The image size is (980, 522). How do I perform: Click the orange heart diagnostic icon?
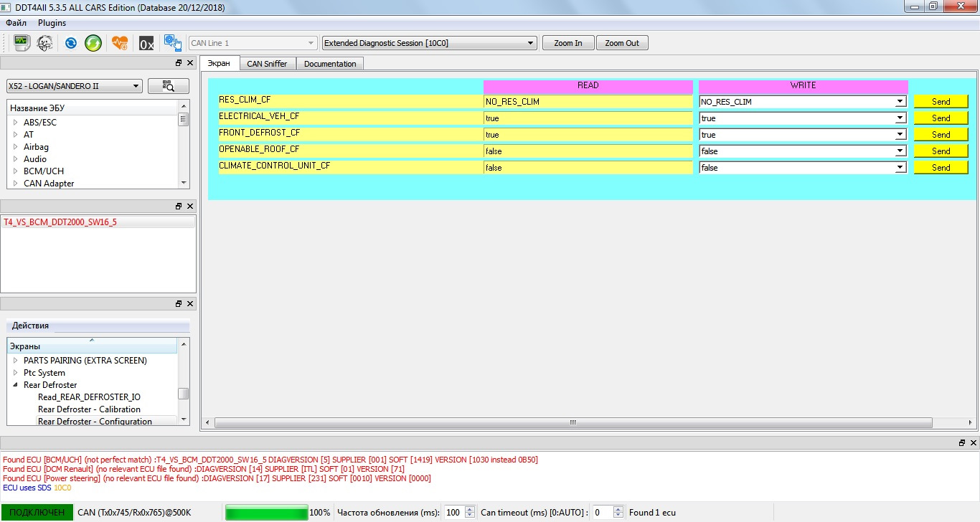click(x=120, y=43)
